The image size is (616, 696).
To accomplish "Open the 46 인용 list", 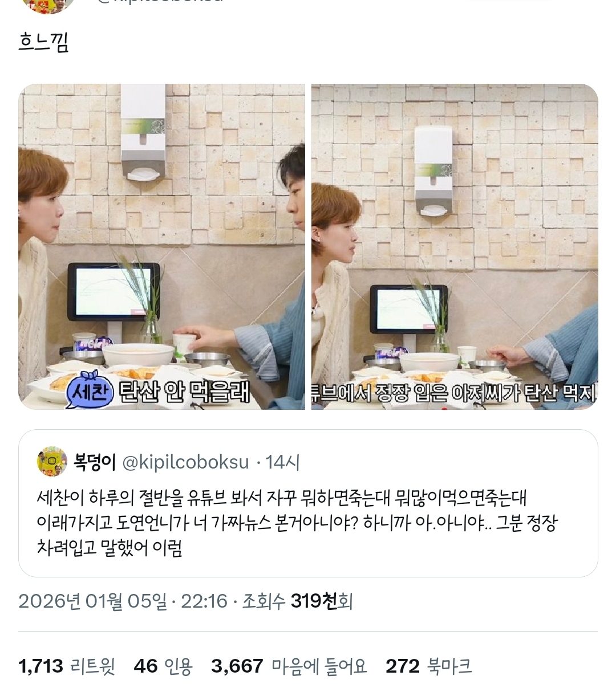I will coord(163,666).
